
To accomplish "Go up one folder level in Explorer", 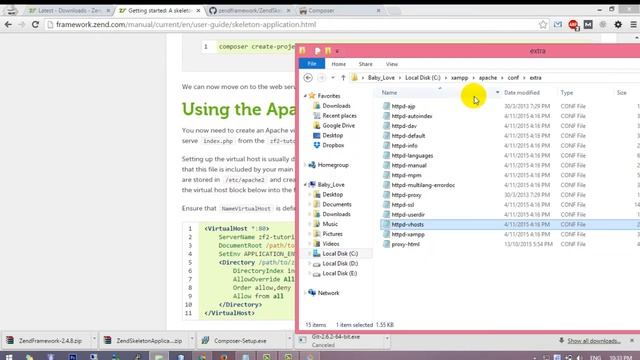I will (x=343, y=78).
